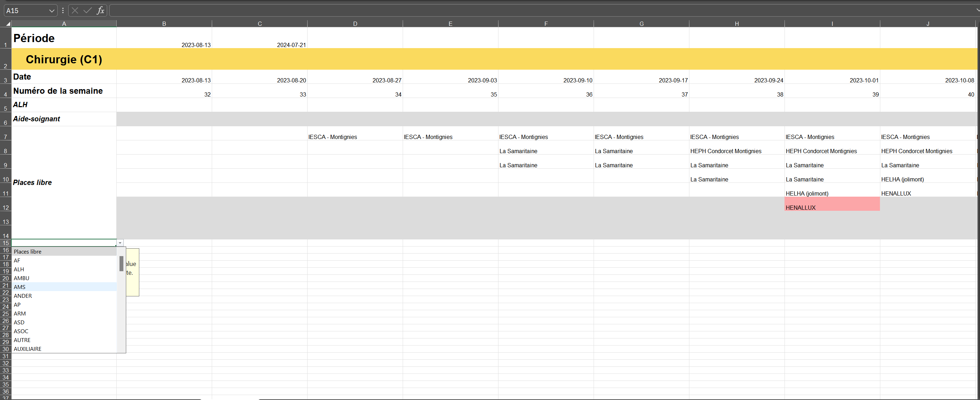Open the Name Box dropdown arrow
980x400 pixels.
click(x=52, y=11)
